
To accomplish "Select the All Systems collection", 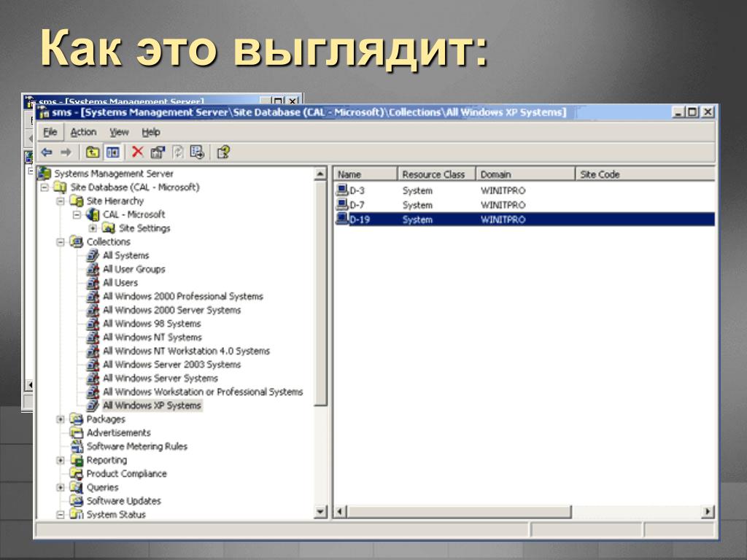I will (125, 256).
